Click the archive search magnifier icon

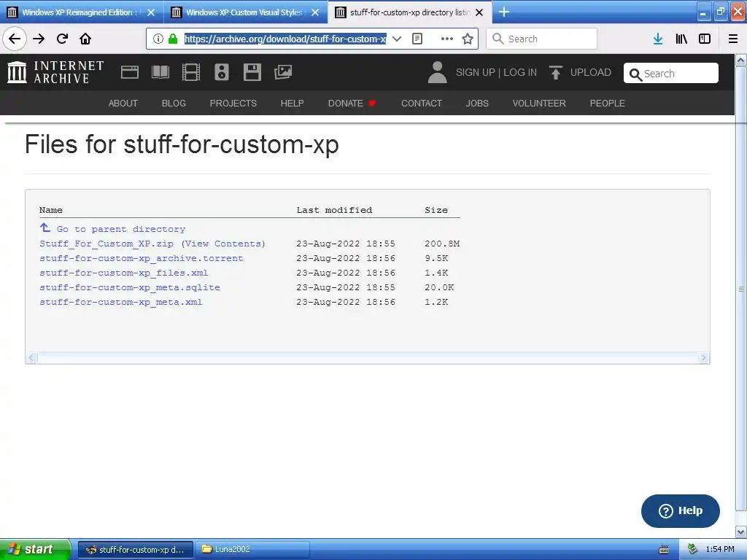pos(635,74)
